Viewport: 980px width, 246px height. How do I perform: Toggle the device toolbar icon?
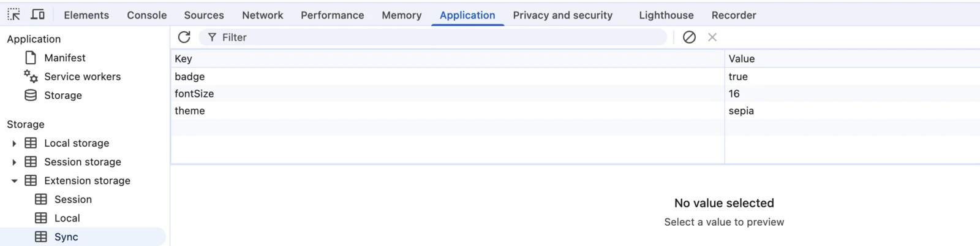point(38,14)
